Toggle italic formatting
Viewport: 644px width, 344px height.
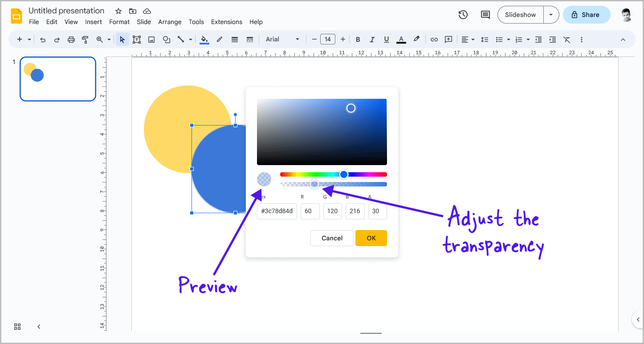point(372,39)
